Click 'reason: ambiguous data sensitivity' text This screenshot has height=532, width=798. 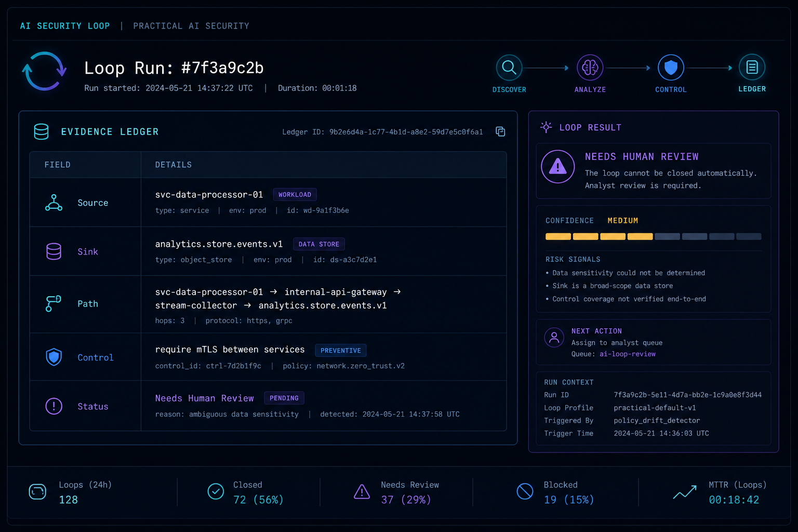(227, 414)
